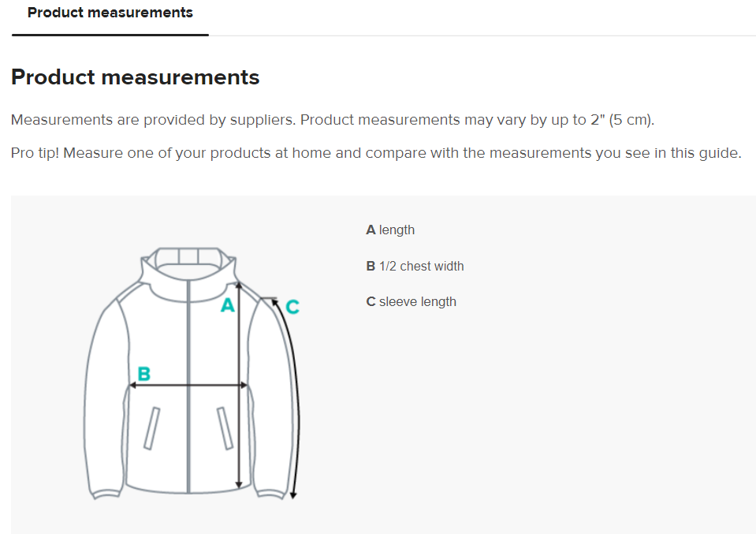
Task: Click the Product measurements heading
Action: (x=135, y=77)
